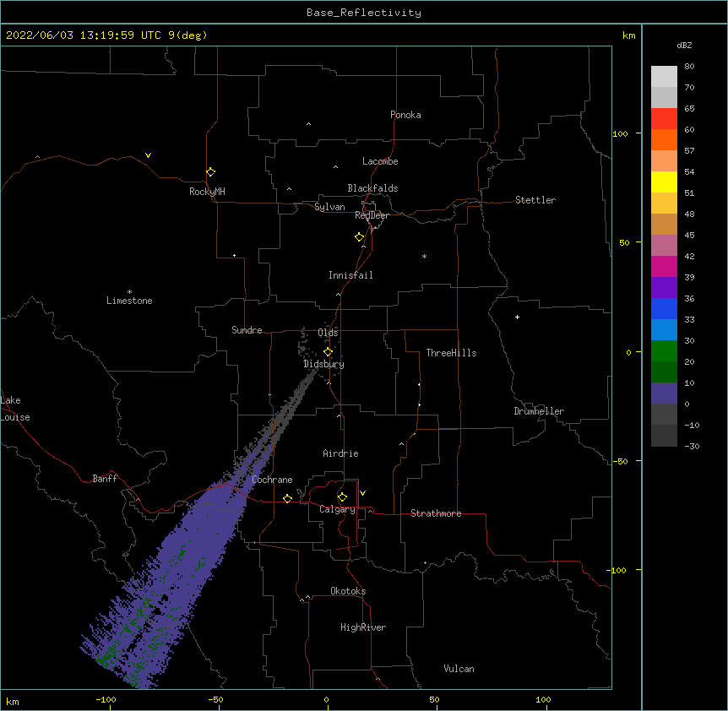The image size is (728, 711).
Task: Click the Base_Reflectivity title text
Action: click(x=364, y=13)
